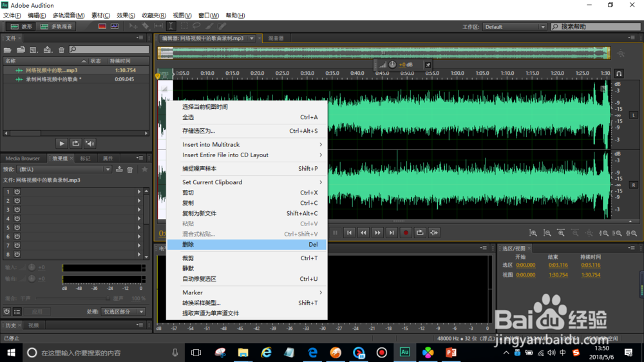Image resolution: width=644 pixels, height=362 pixels.
Task: Play the selected file in Files panel
Action: coord(62,144)
